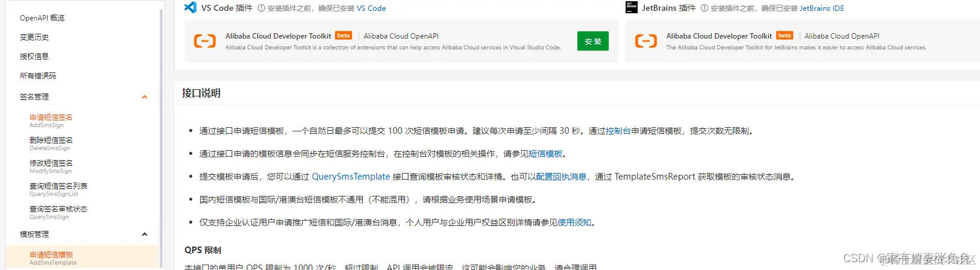
Task: Select 申请短信模板 AddSmsTemplate item
Action: click(82, 257)
